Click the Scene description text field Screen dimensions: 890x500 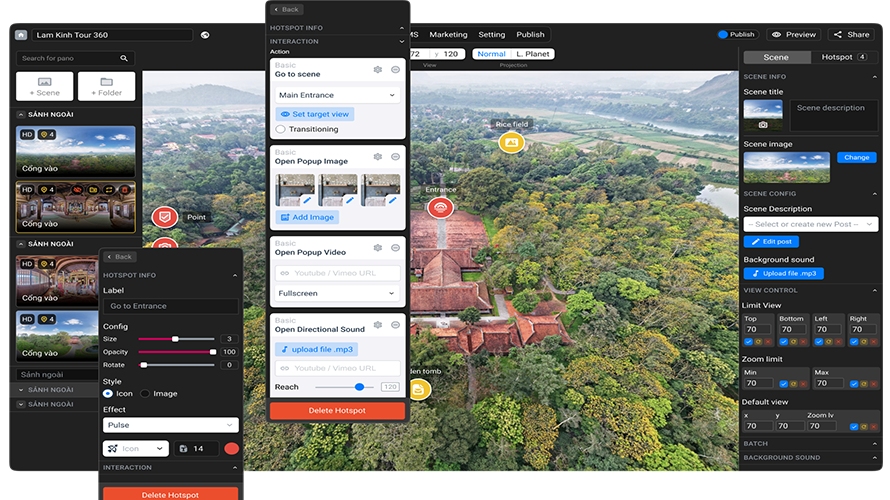[x=833, y=116]
